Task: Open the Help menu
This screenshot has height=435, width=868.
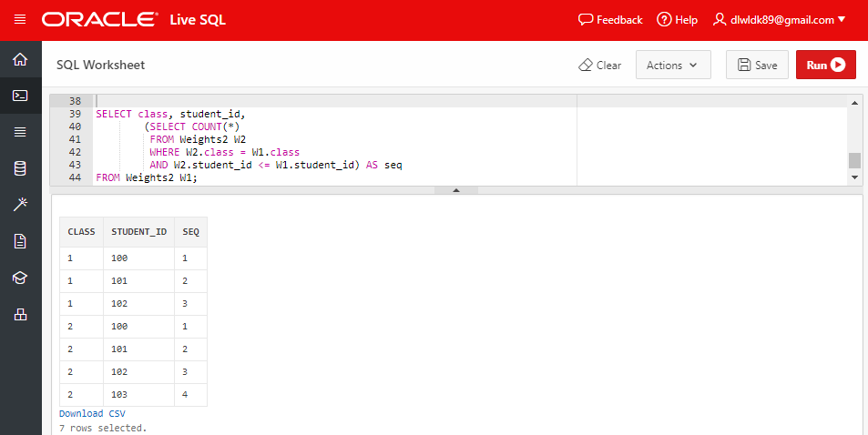Action: click(x=677, y=20)
